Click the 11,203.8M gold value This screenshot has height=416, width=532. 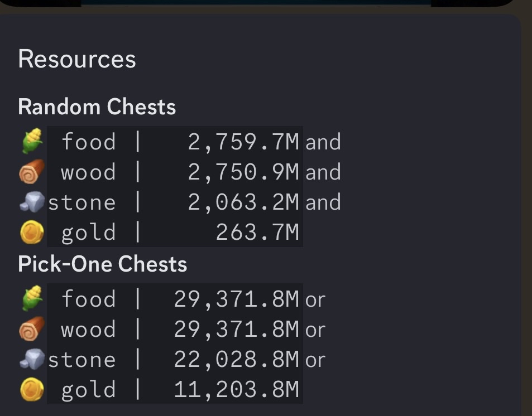point(237,390)
